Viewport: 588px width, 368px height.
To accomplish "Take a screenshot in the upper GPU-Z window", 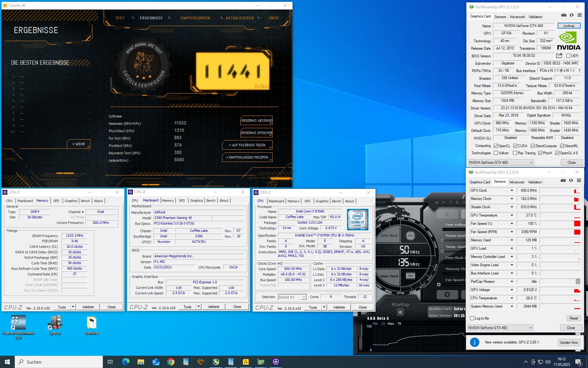I will [x=563, y=15].
